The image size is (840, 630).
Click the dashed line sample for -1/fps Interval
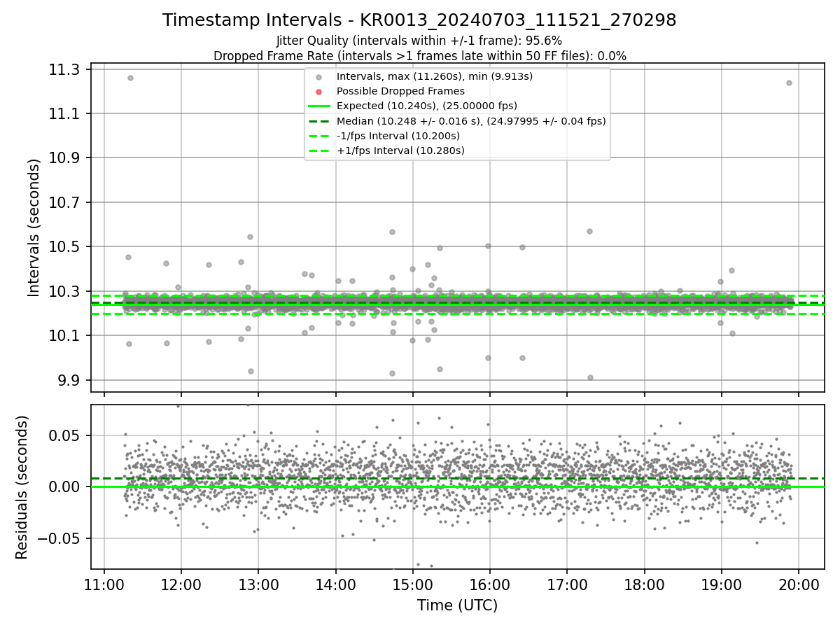tap(318, 136)
